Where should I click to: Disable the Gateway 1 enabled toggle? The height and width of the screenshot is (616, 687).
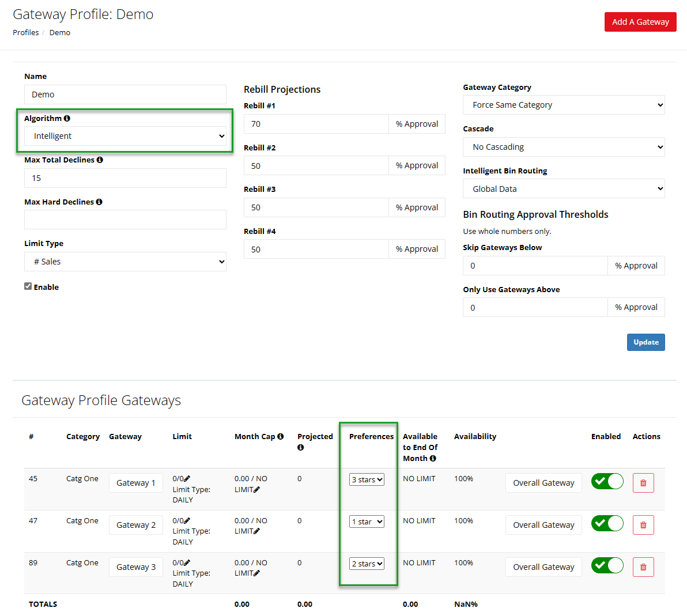tap(607, 481)
